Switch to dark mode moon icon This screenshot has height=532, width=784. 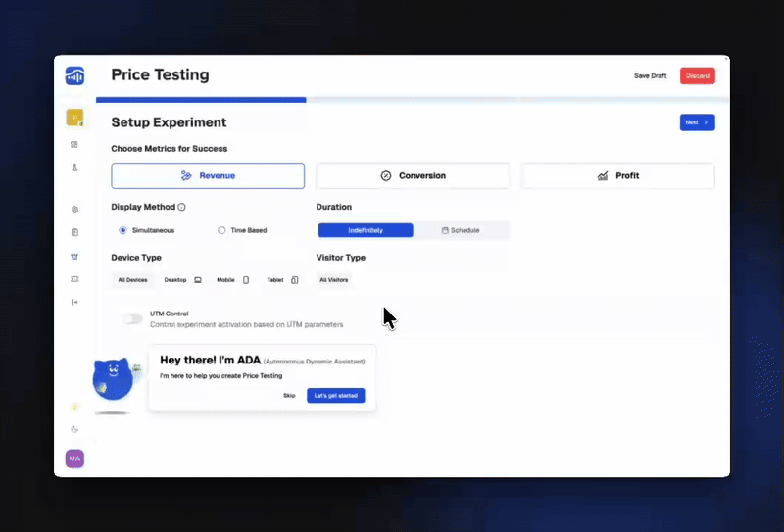74,429
